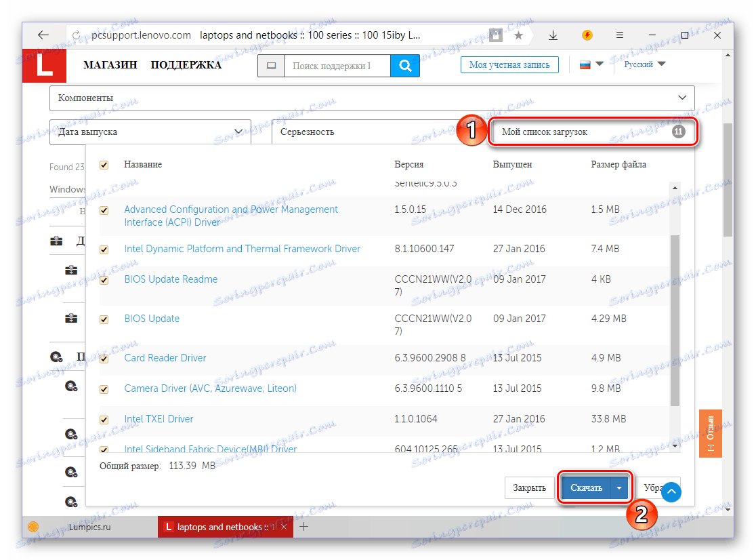The width and height of the screenshot is (756, 560).
Task: Click the download list scroll-up arrow
Action: point(675,188)
